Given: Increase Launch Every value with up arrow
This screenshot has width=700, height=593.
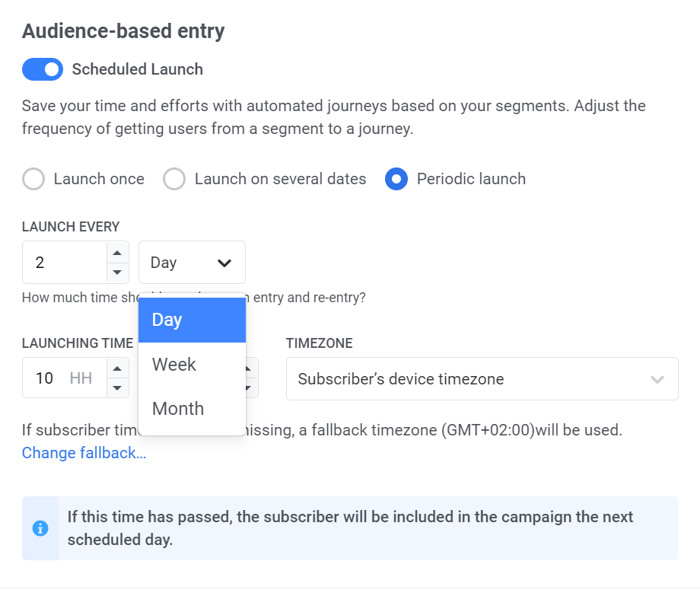Looking at the screenshot, I should tap(117, 253).
